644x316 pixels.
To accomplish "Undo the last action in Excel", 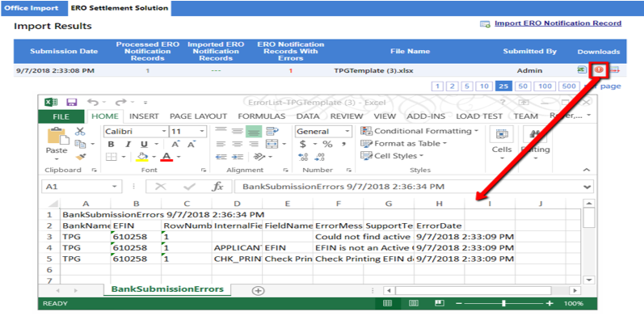I will point(92,103).
